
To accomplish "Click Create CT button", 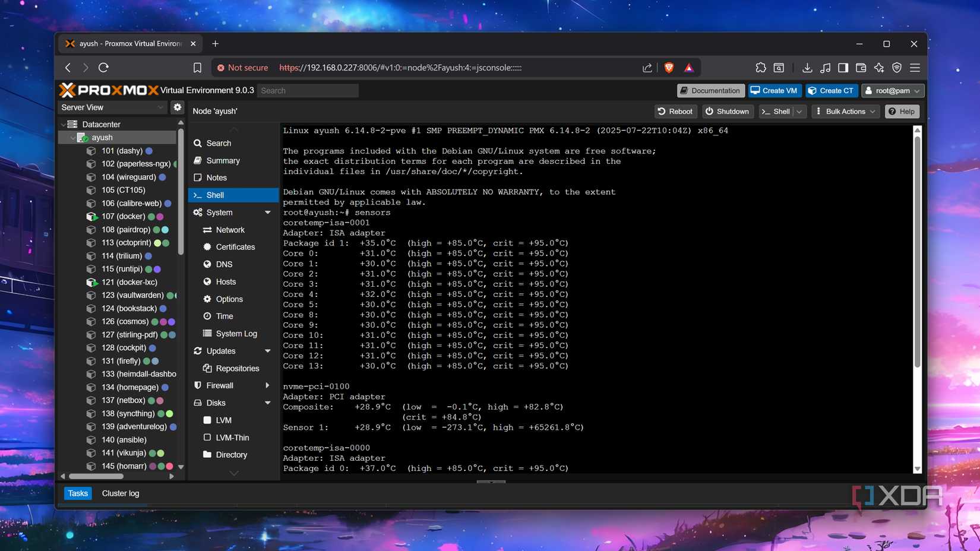I will click(831, 90).
